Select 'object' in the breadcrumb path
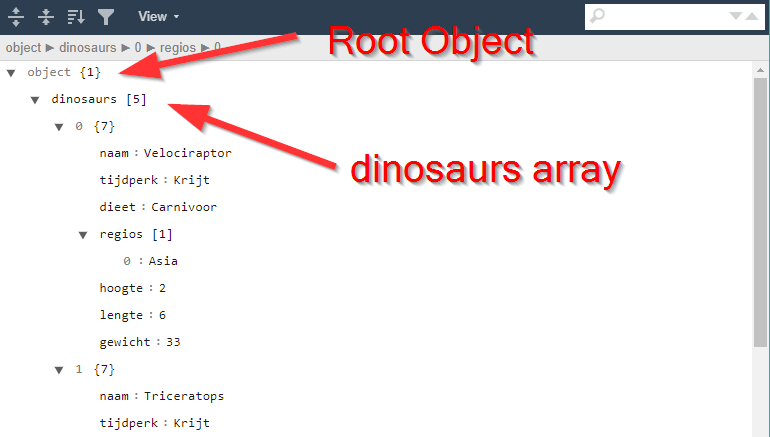Screen dimensions: 770x437 [24, 48]
